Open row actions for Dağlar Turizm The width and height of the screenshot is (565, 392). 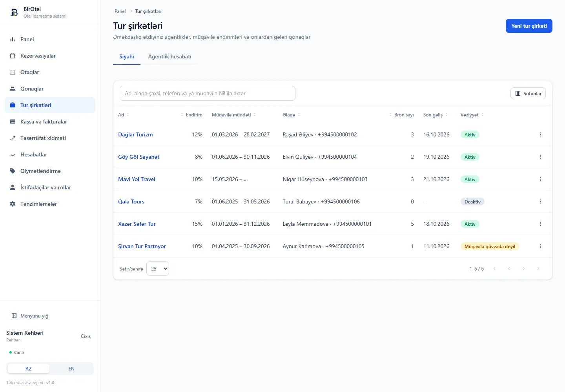540,134
